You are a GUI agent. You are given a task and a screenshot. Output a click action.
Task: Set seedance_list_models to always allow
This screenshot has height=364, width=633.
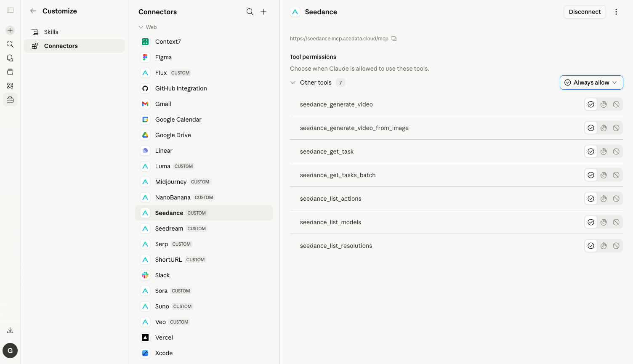coord(591,222)
